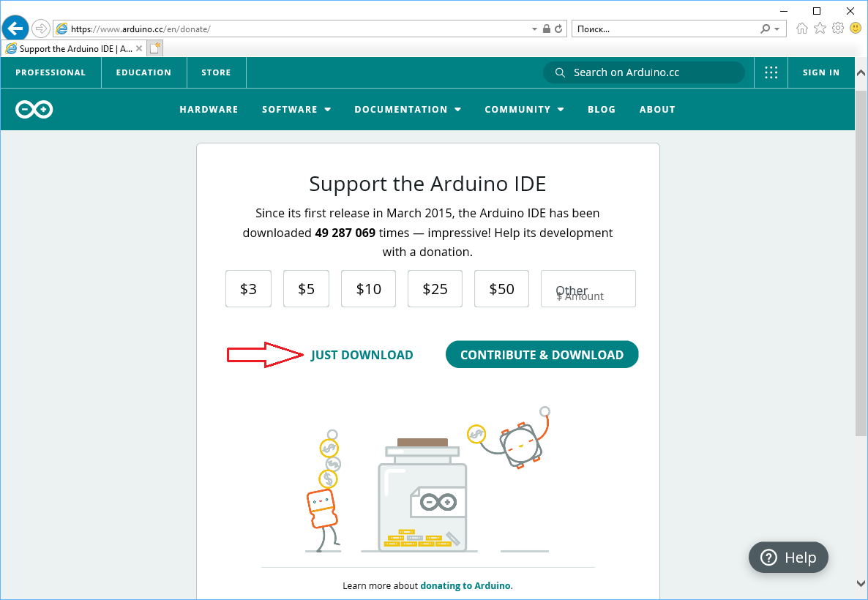Go to PROFESSIONAL section
The image size is (868, 600).
(x=50, y=72)
